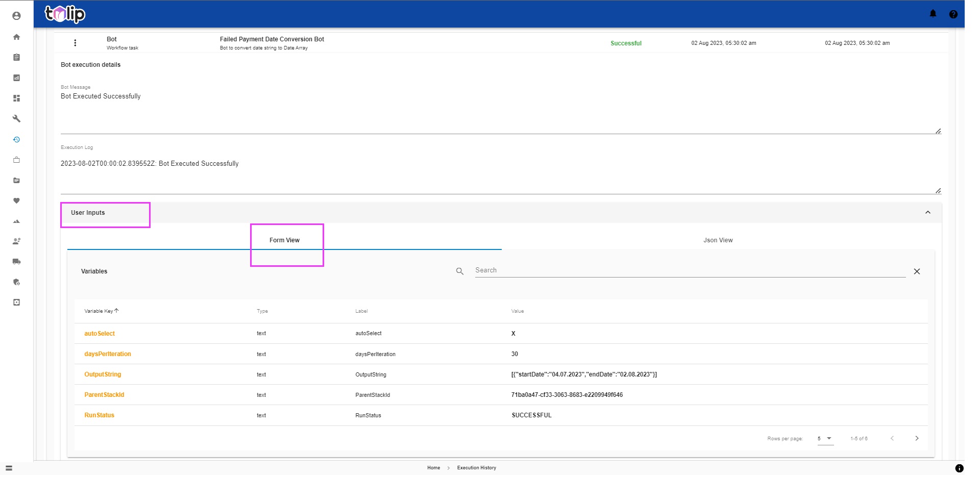The height and width of the screenshot is (478, 980).
Task: Open the bar chart reports icon
Action: (16, 78)
